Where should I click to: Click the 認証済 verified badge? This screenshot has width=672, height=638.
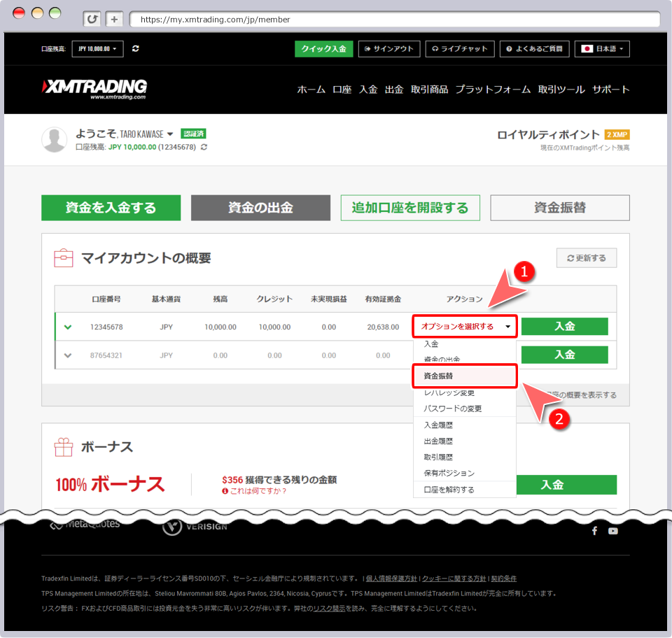pos(193,134)
